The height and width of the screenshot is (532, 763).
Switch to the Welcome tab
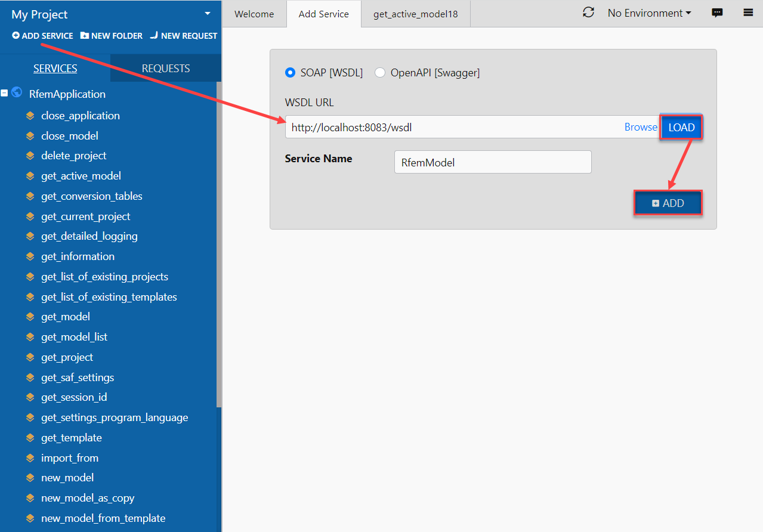[x=254, y=13]
